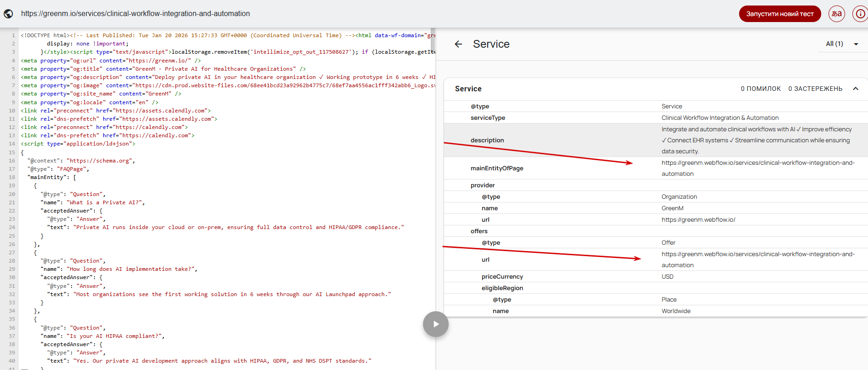Click the provider url greenm.webflow.io value
Image resolution: width=868 pixels, height=370 pixels.
pos(698,219)
